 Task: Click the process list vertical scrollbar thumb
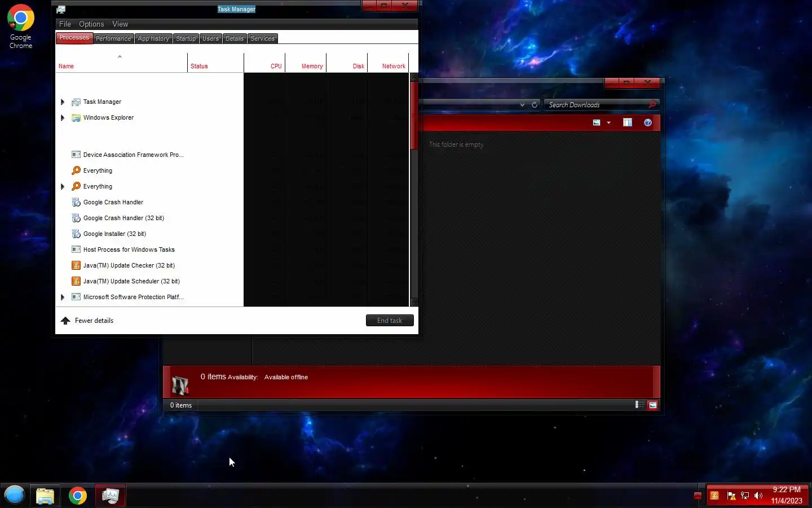point(414,116)
